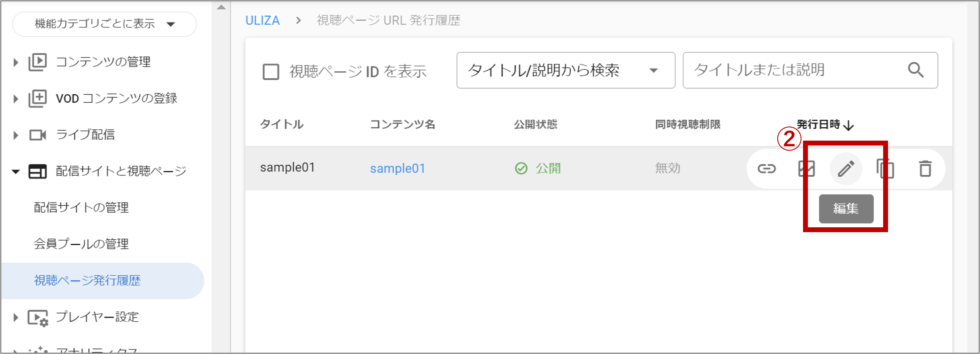Click the pencil edit icon
Screen dimensions: 980x354
846,168
